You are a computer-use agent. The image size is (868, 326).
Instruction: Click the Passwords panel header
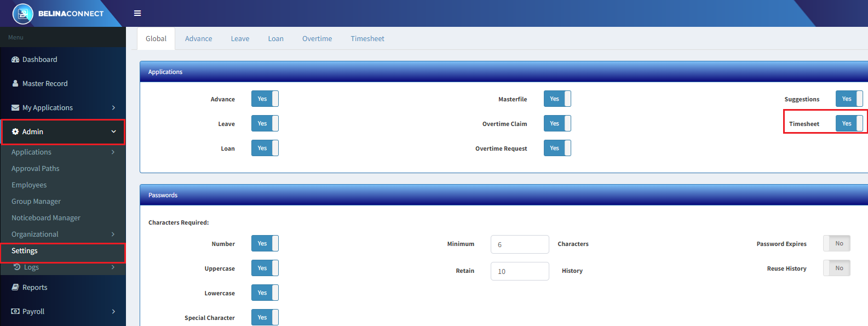[x=504, y=195]
